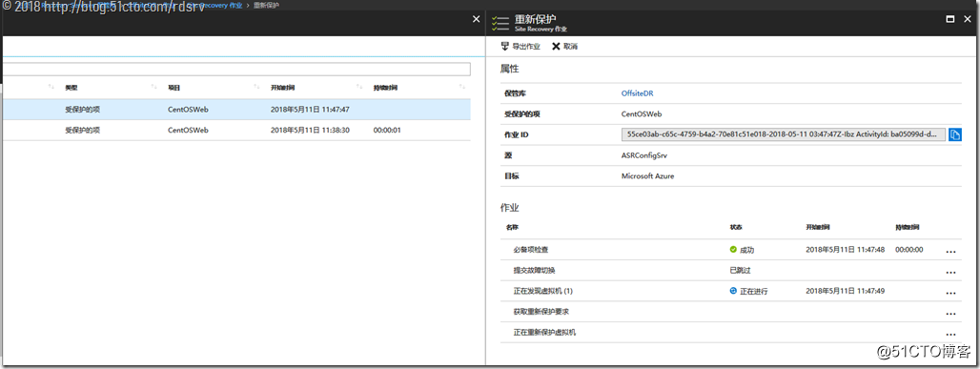
Task: Click the 已跳过 status text
Action: (741, 270)
